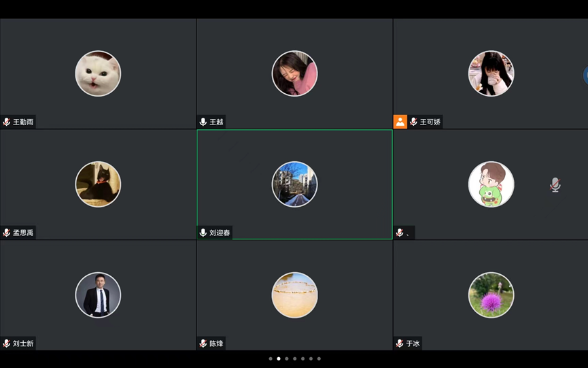
Task: Go to the first page dot
Action: pos(271,358)
